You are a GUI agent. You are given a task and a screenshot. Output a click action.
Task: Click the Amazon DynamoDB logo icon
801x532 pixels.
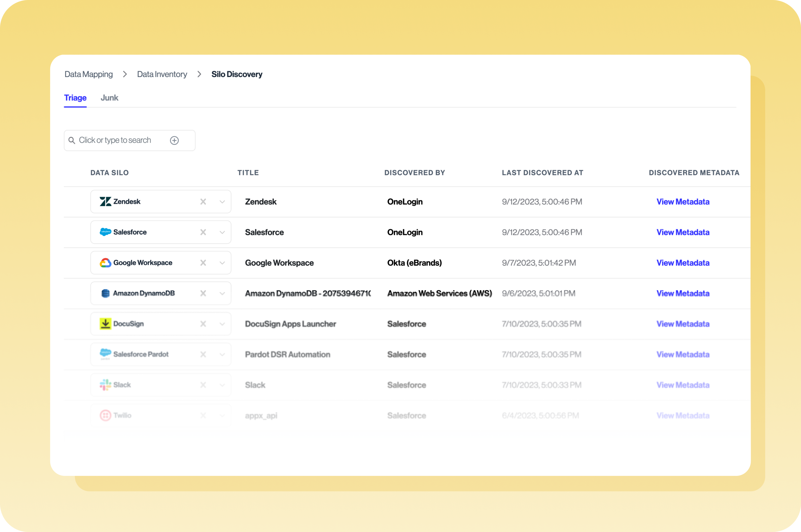pos(105,293)
